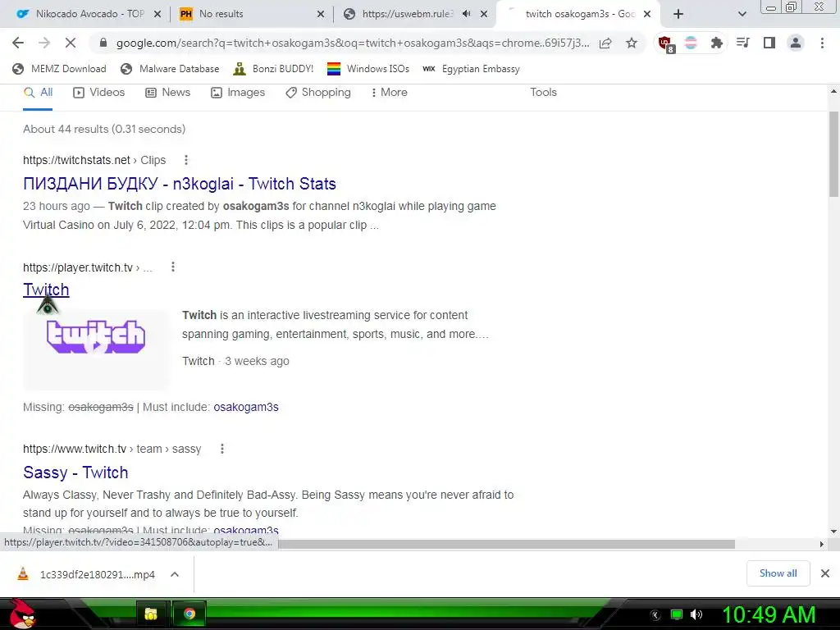Click the Twitch logo video thumbnail
This screenshot has width=840, height=630.
point(96,349)
